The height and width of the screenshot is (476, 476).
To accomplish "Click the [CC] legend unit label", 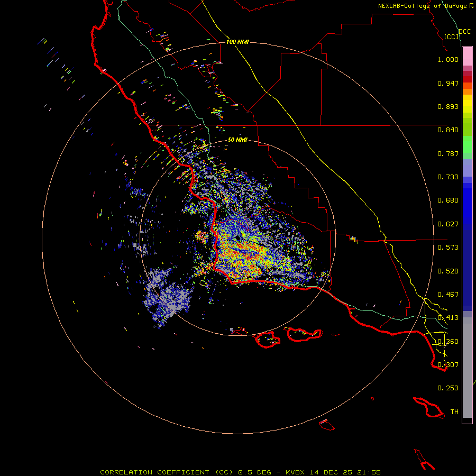I will [452, 36].
